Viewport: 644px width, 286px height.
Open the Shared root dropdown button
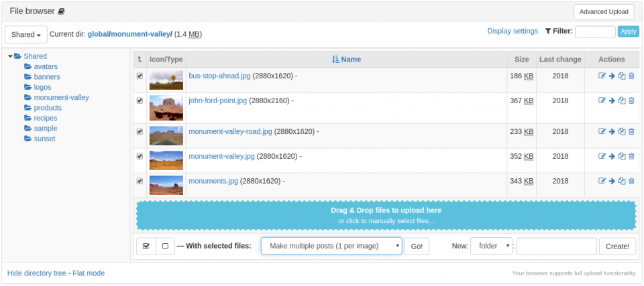(26, 35)
